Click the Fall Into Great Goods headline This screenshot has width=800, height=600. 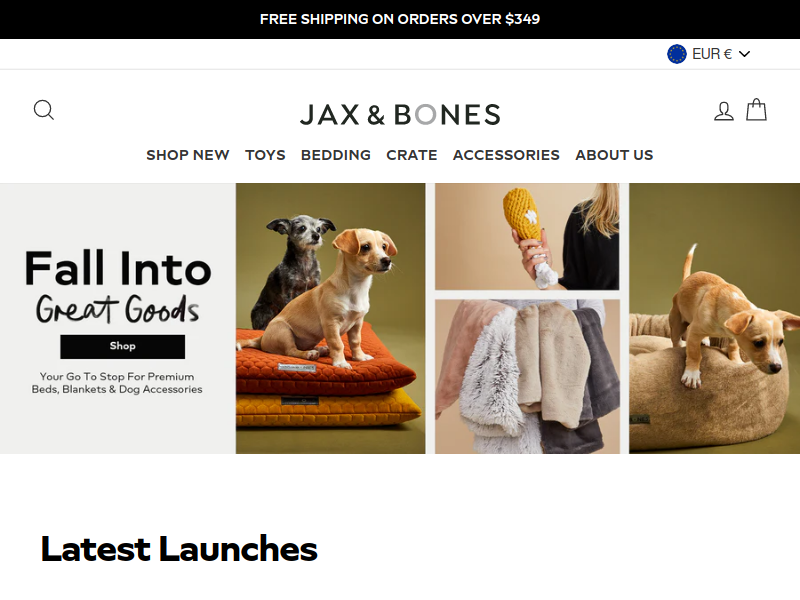pos(118,287)
